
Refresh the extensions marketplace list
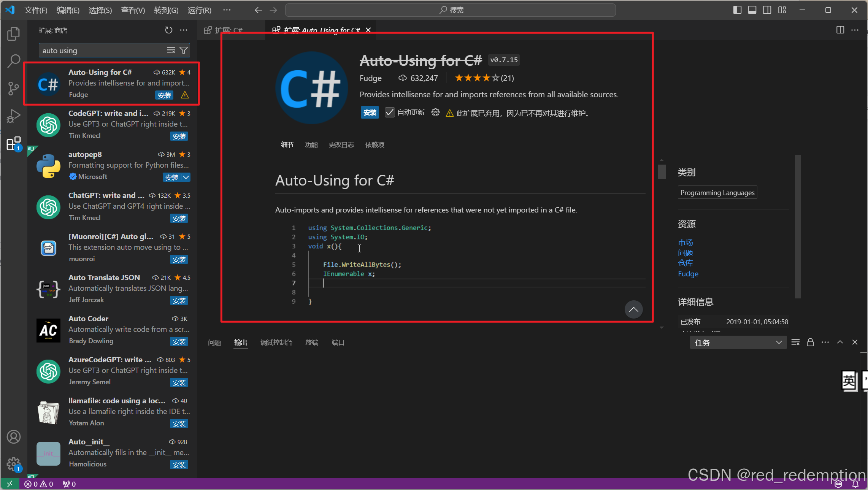coord(168,30)
